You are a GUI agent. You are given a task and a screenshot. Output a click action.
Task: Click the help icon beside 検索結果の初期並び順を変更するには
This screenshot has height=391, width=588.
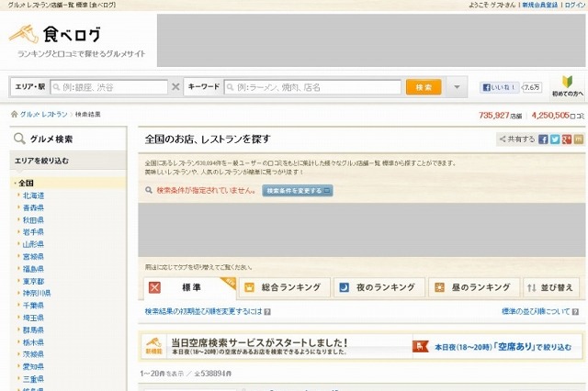267,311
